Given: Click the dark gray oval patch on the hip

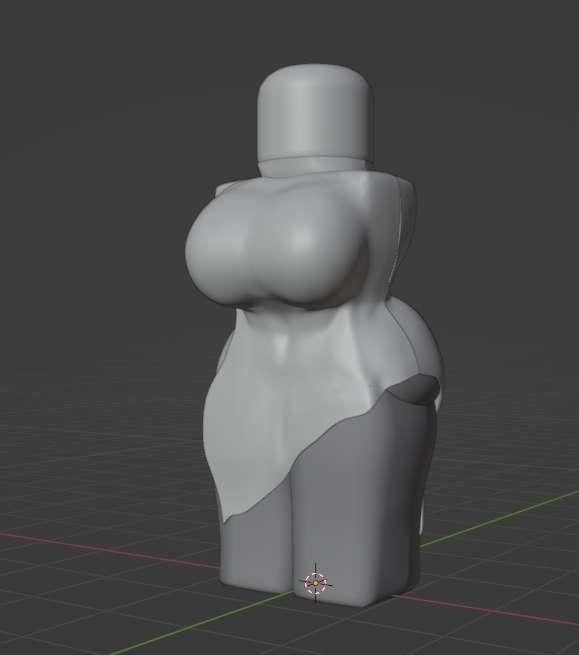Looking at the screenshot, I should [414, 388].
